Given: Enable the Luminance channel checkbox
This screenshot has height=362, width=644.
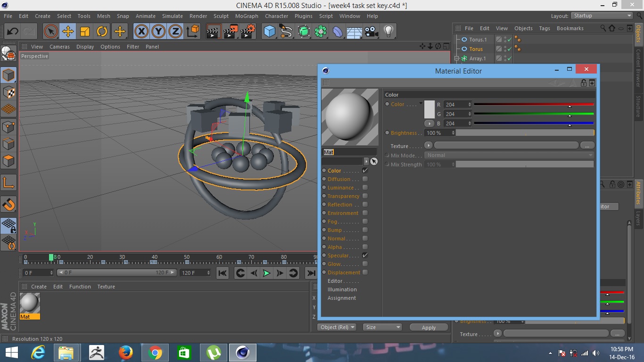Looking at the screenshot, I should click(x=365, y=188).
